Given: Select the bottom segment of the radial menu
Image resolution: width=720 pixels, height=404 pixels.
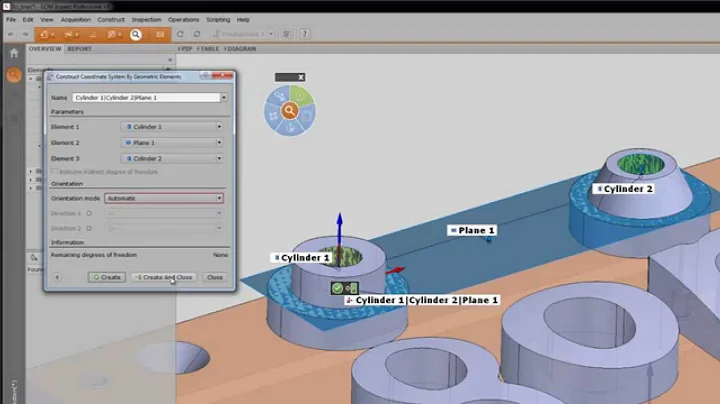Looking at the screenshot, I should (290, 128).
